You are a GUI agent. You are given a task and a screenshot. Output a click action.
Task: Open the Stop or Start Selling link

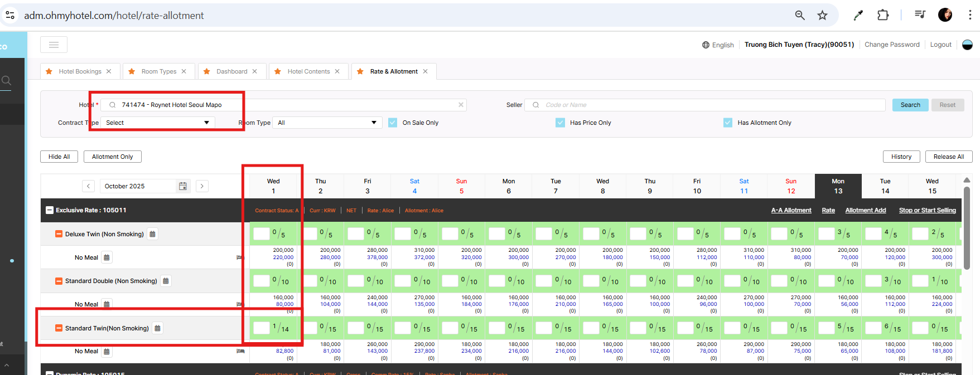pos(927,210)
